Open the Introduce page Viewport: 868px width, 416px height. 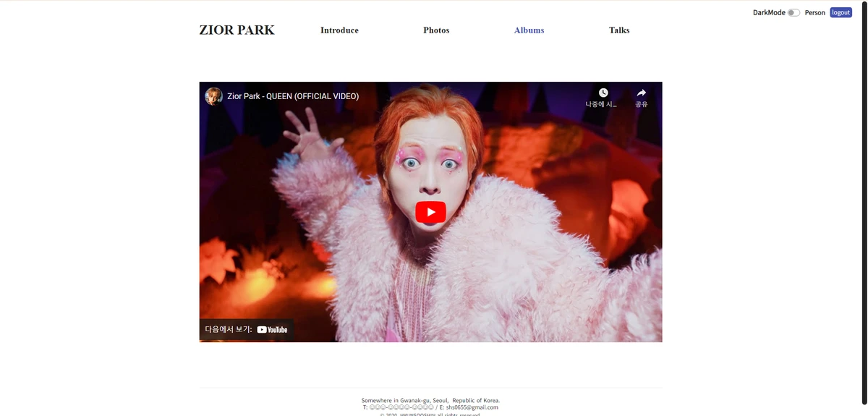pos(339,30)
